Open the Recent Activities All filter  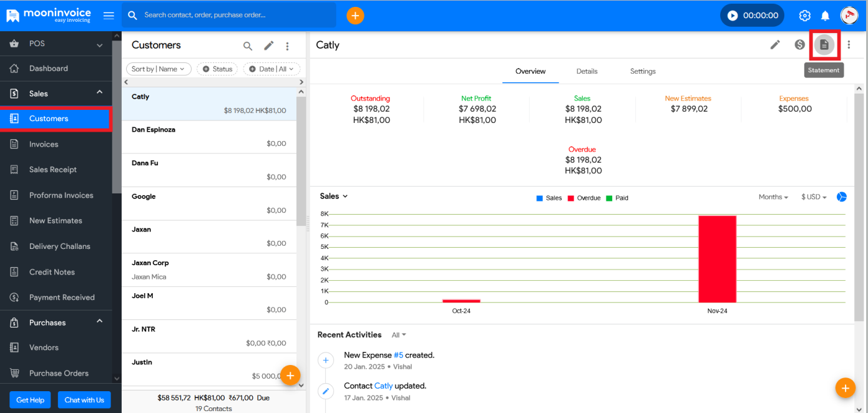point(399,335)
